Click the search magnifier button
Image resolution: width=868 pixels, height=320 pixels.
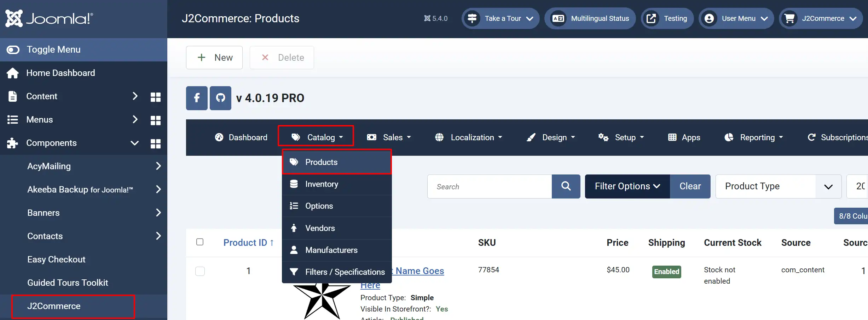pos(566,186)
